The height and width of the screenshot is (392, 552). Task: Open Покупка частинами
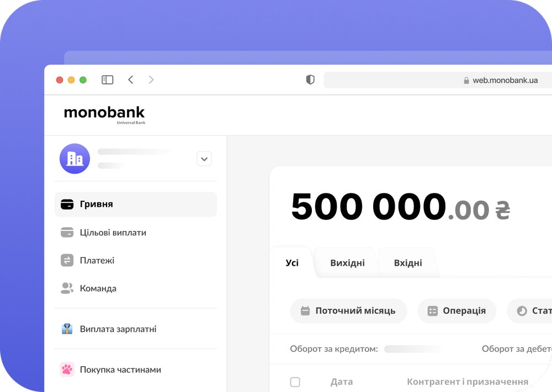(136, 369)
